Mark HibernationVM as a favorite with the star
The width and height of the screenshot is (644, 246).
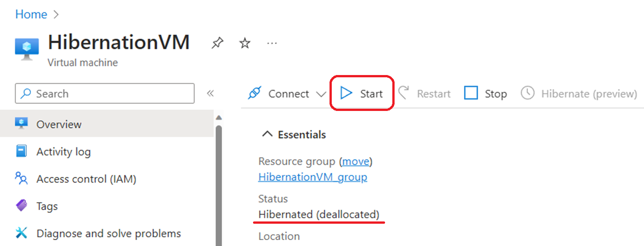tap(245, 43)
